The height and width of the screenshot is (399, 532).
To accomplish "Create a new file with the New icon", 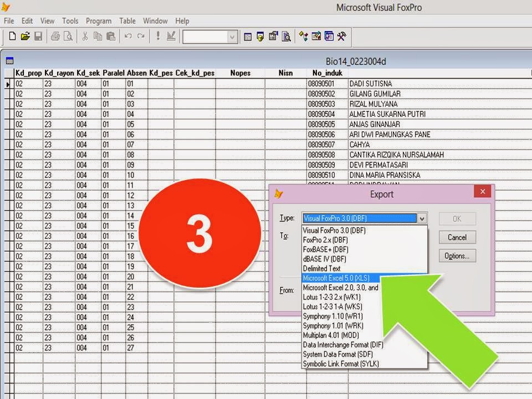I will pyautogui.click(x=12, y=37).
